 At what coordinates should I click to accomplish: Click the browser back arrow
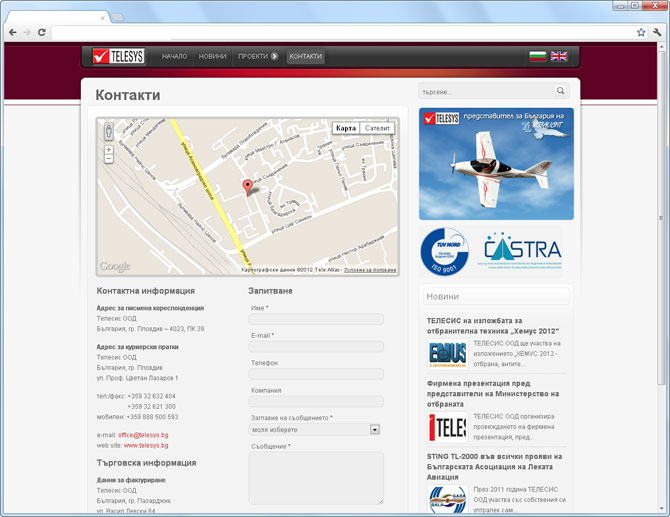(x=13, y=32)
